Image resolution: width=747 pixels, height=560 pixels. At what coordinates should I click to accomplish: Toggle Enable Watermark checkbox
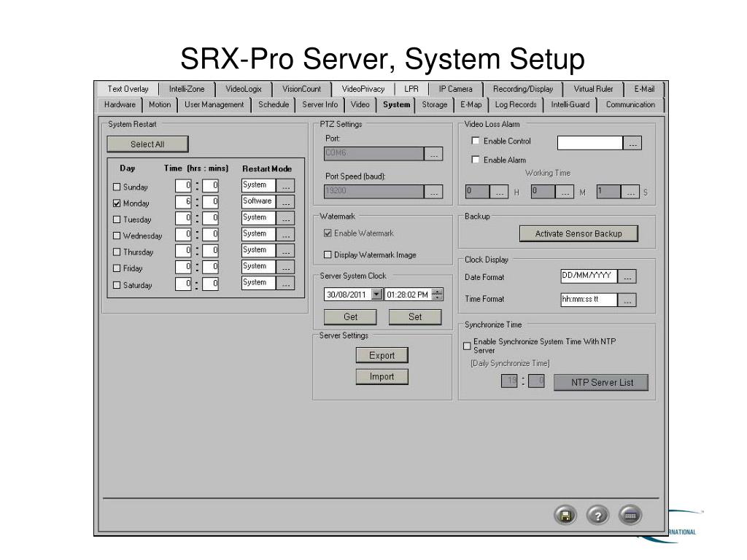click(x=328, y=233)
